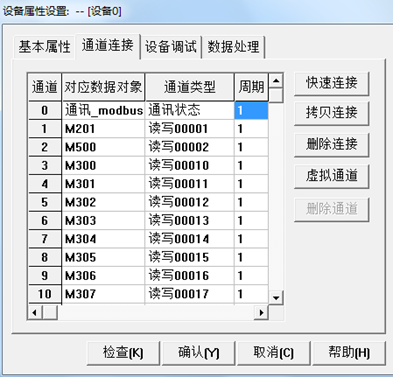Image resolution: width=393 pixels, height=377 pixels.
Task: Click the 快速连接 button
Action: coord(332,83)
